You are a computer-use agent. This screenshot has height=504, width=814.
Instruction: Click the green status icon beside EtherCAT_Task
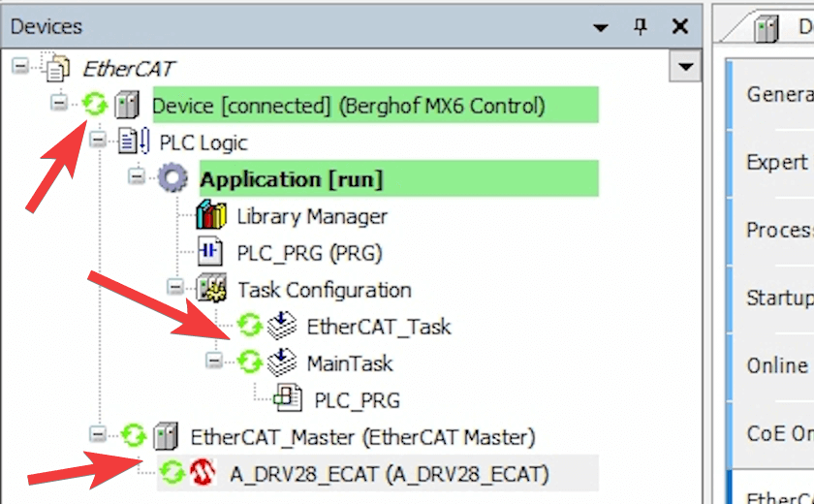point(250,326)
